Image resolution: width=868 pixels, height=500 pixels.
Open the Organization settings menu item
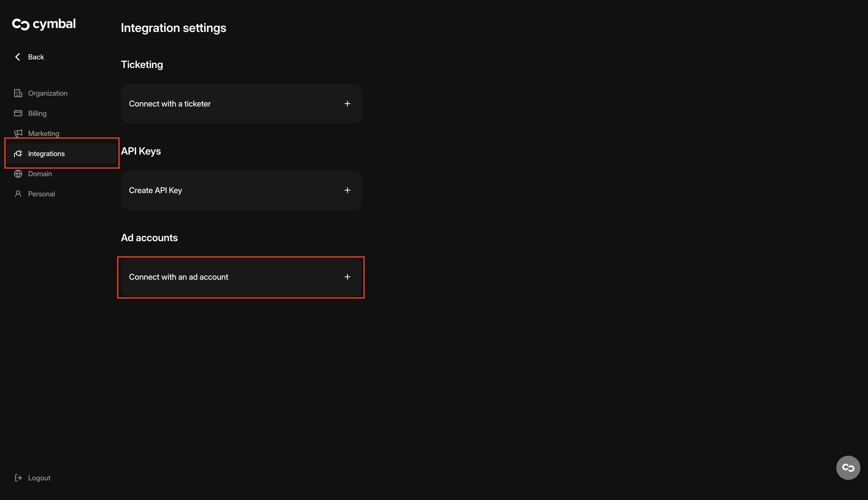[x=48, y=93]
